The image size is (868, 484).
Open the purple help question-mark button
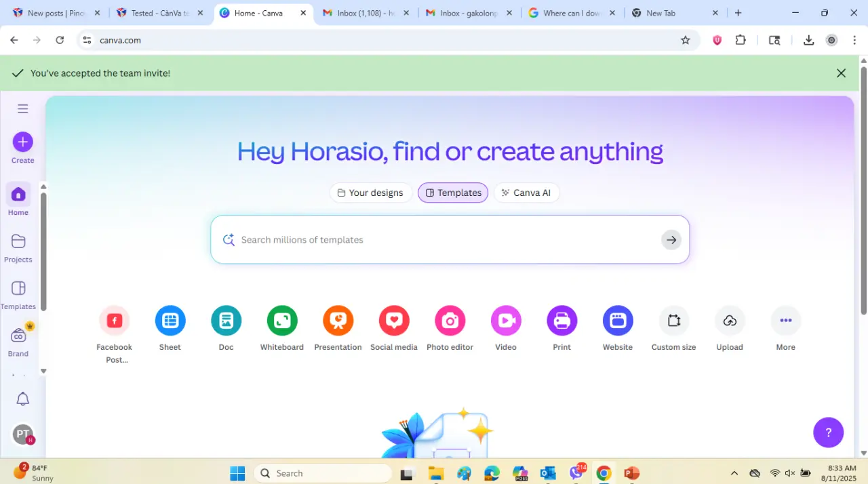pos(828,432)
